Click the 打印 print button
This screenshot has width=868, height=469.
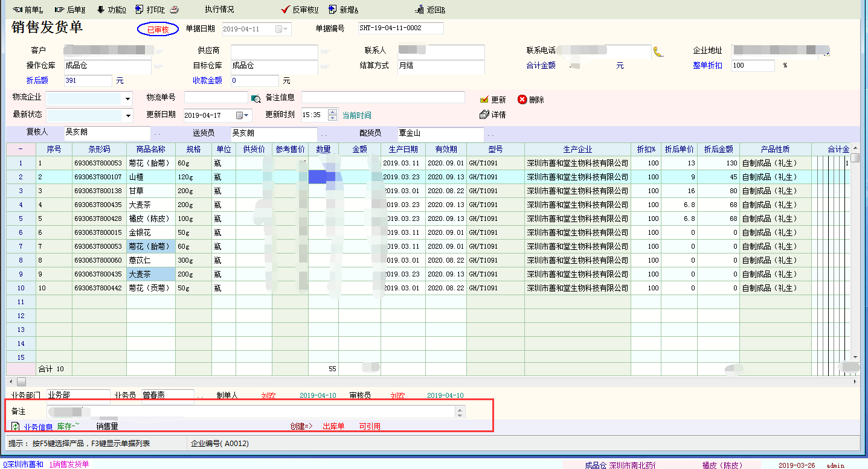(x=150, y=10)
